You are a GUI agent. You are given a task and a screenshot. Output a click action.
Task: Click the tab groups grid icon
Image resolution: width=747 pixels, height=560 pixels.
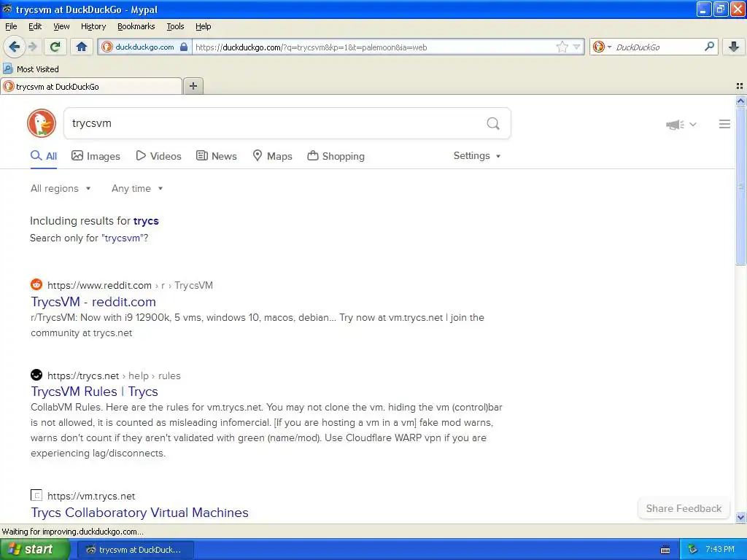click(x=740, y=86)
